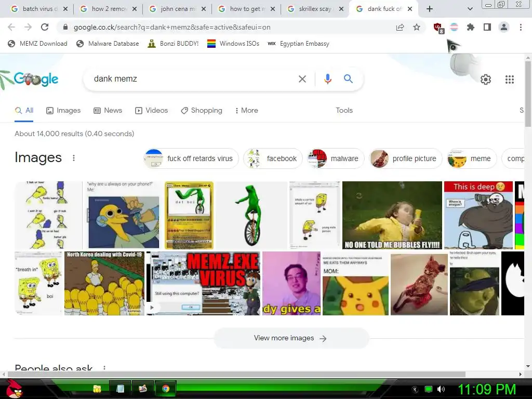Open the 'This is deep' image
Image resolution: width=532 pixels, height=399 pixels.
[x=478, y=215]
